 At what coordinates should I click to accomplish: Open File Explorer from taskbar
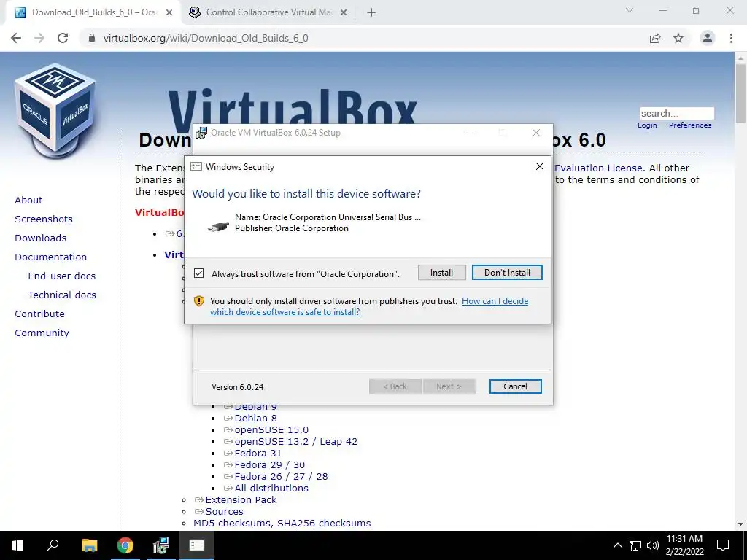(x=89, y=545)
